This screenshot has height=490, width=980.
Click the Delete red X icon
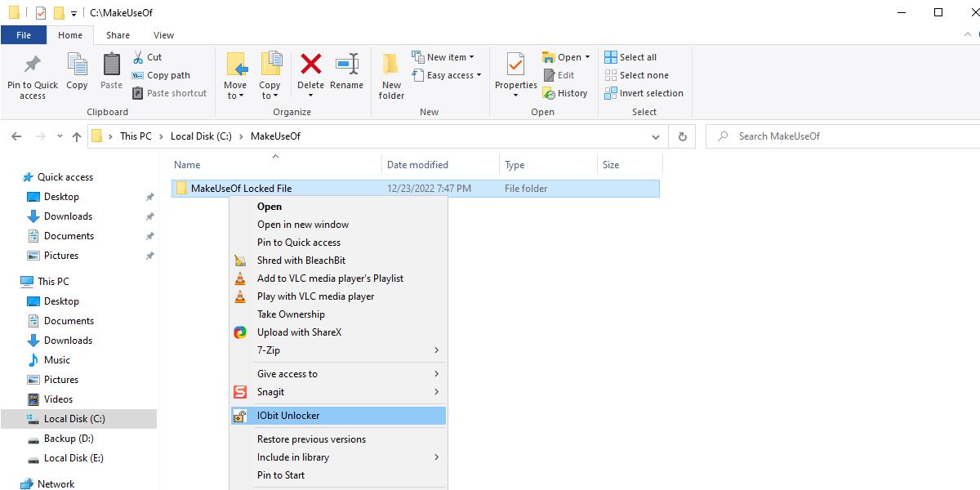(x=310, y=65)
